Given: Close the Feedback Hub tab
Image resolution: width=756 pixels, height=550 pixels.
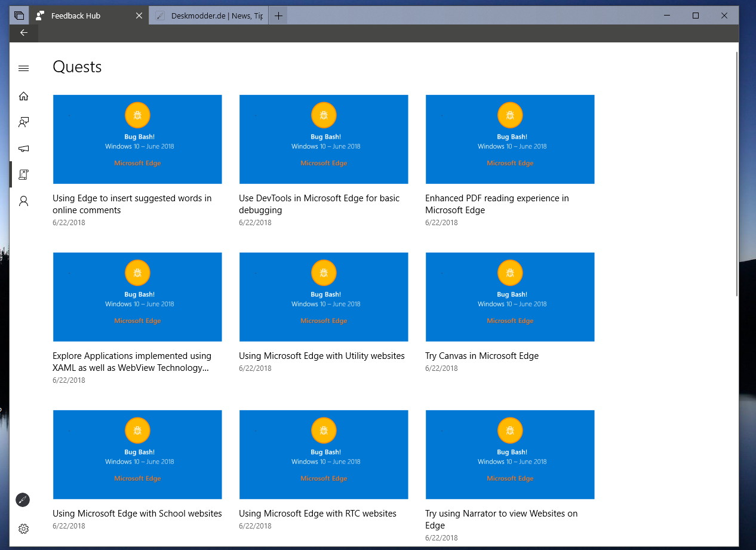Looking at the screenshot, I should (139, 16).
